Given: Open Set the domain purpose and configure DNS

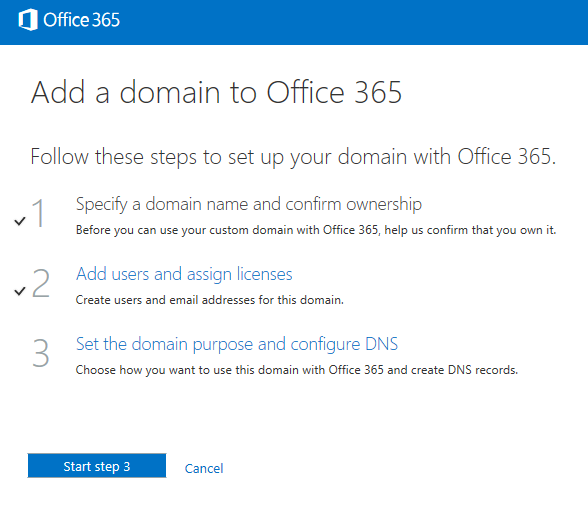Looking at the screenshot, I should tap(237, 344).
